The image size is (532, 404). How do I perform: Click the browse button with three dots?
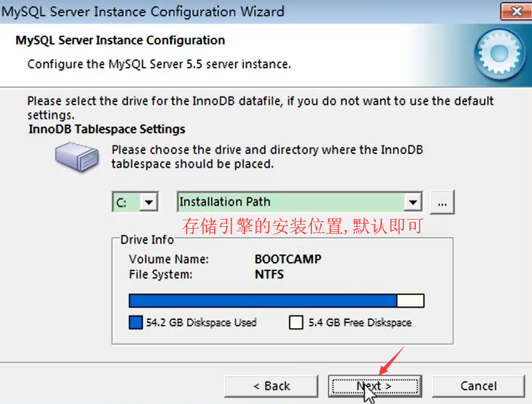[442, 202]
